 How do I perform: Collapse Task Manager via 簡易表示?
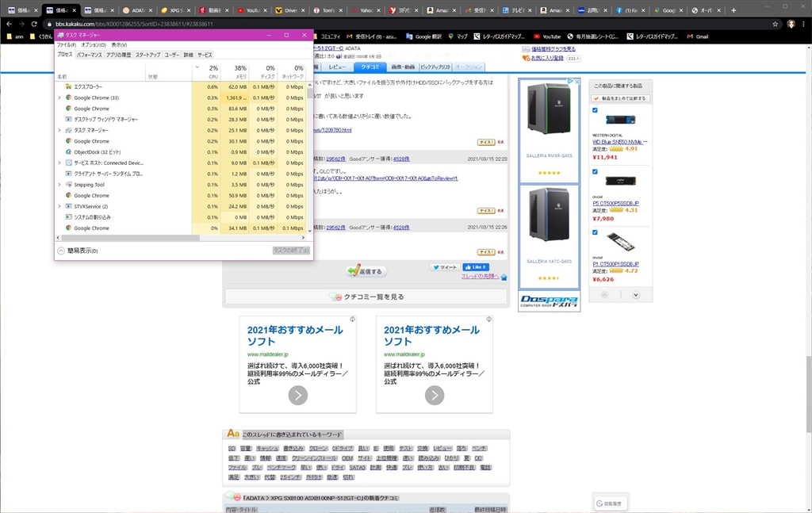[78, 251]
